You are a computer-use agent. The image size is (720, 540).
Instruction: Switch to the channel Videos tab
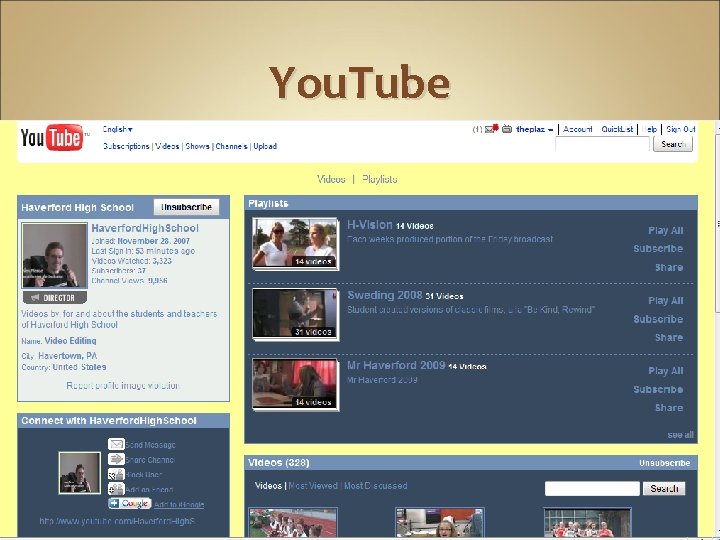click(x=331, y=179)
